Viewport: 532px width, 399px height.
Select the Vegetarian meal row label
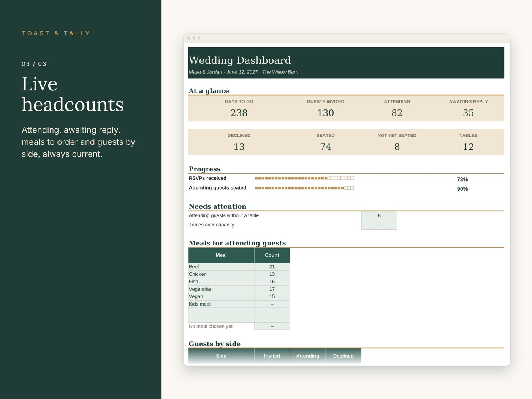point(201,289)
